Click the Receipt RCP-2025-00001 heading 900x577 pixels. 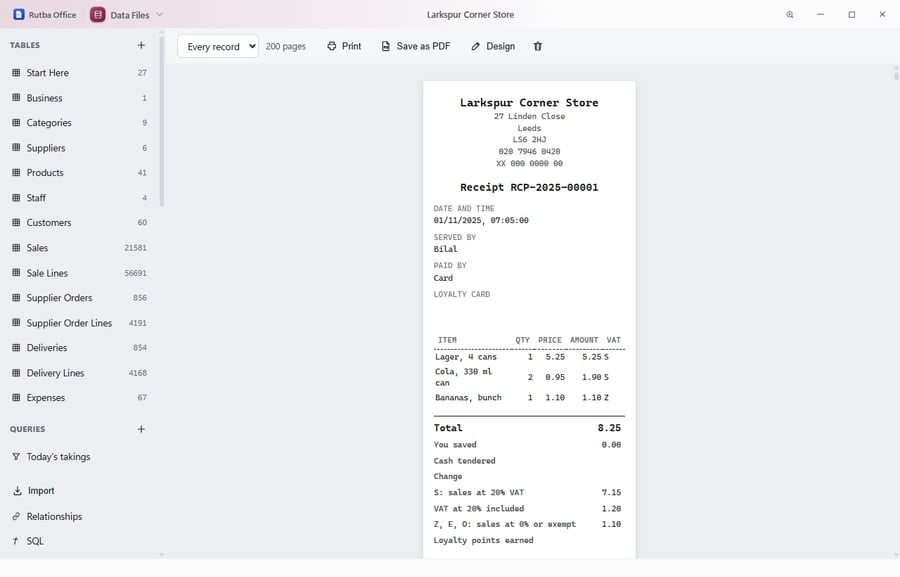529,187
